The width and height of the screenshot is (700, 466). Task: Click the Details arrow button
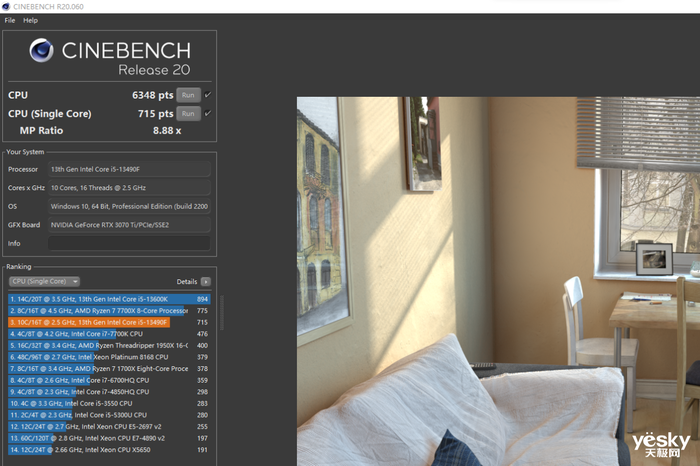point(206,282)
